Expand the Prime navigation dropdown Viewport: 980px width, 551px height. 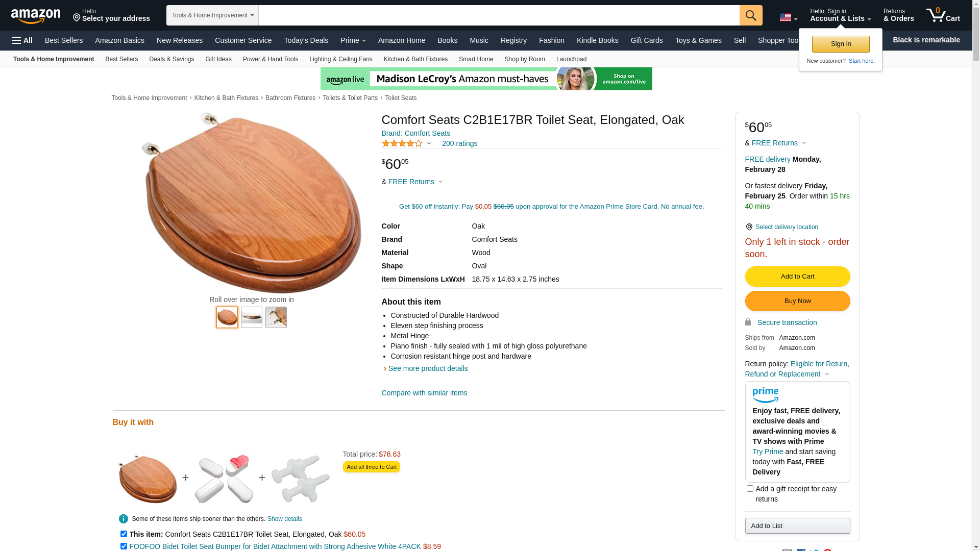353,40
